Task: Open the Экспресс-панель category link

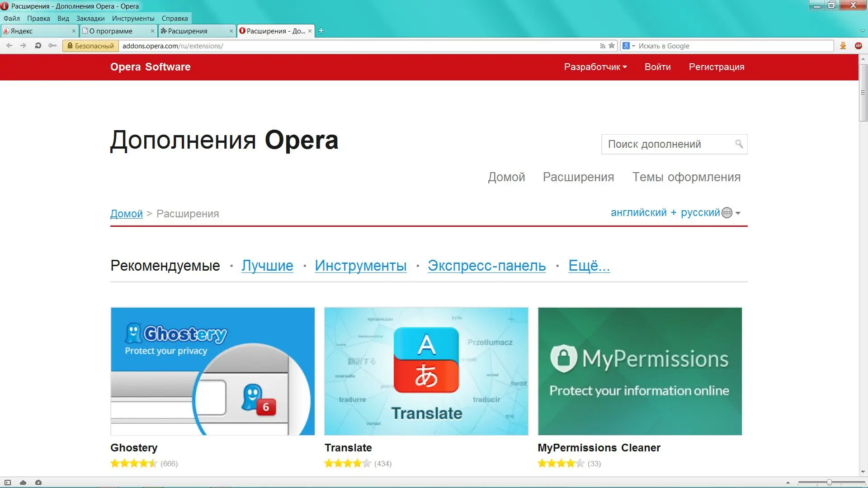Action: coord(486,266)
